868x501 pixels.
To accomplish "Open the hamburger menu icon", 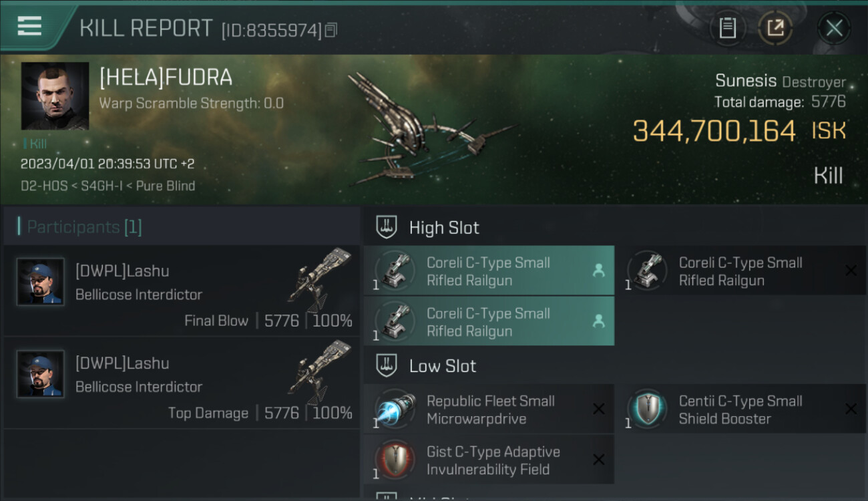I will tap(29, 26).
